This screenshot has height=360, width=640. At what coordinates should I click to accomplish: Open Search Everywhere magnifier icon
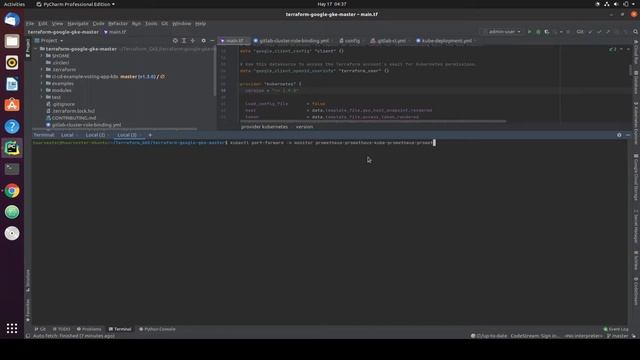click(636, 32)
